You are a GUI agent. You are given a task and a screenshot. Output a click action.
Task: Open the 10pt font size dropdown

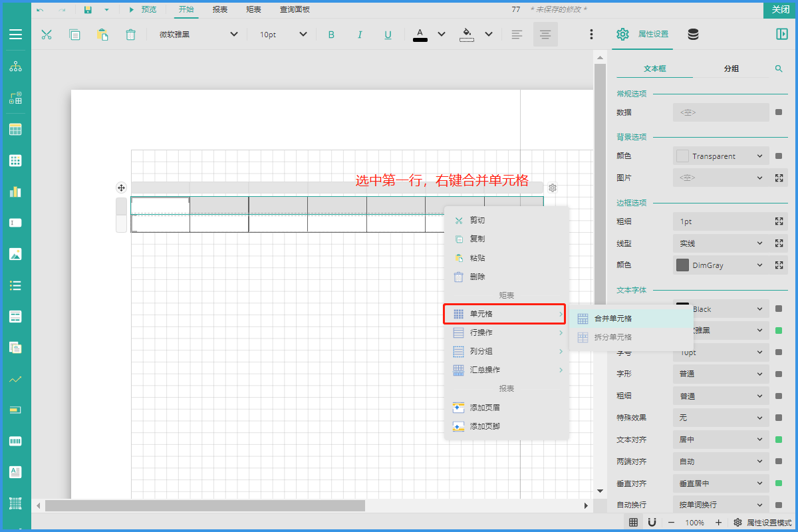point(283,35)
